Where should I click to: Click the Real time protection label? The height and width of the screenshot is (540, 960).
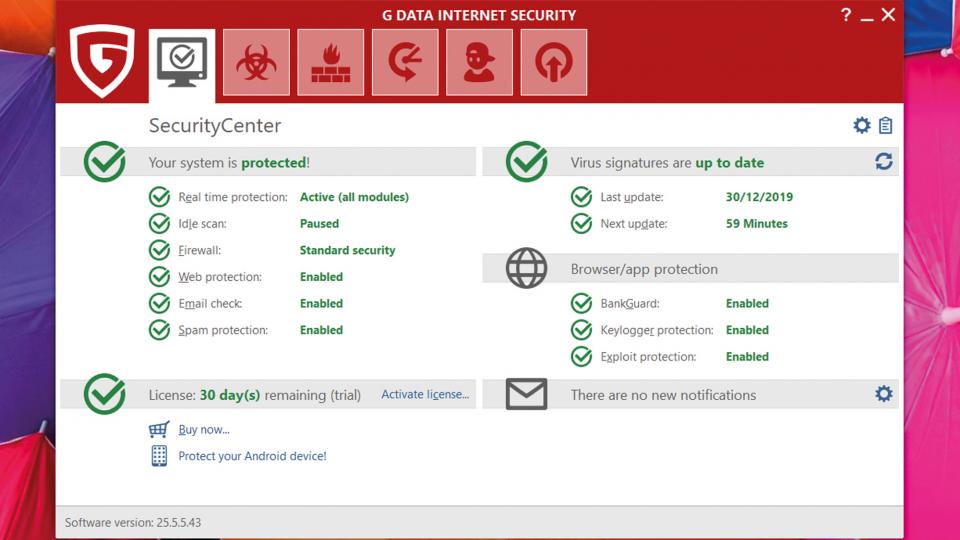pyautogui.click(x=233, y=197)
